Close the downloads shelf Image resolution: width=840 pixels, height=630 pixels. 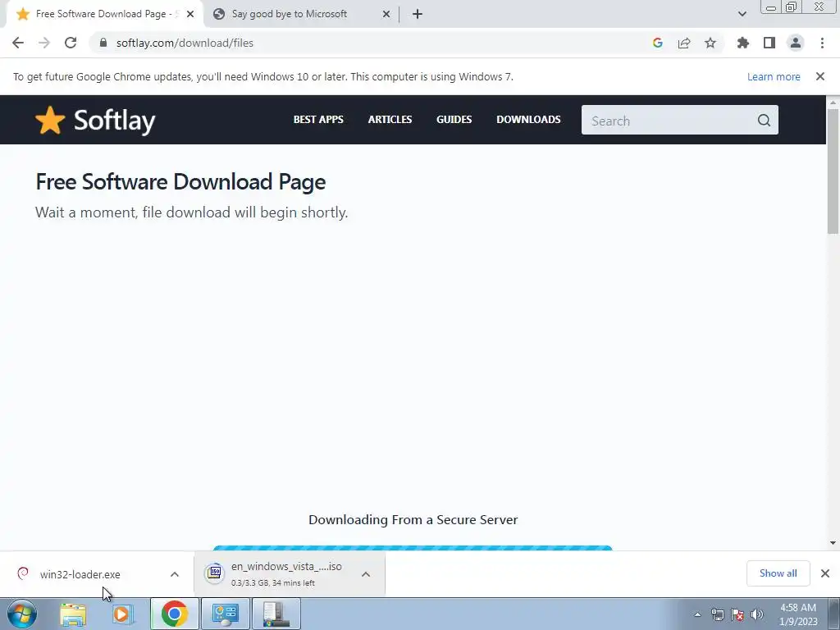[x=825, y=573]
